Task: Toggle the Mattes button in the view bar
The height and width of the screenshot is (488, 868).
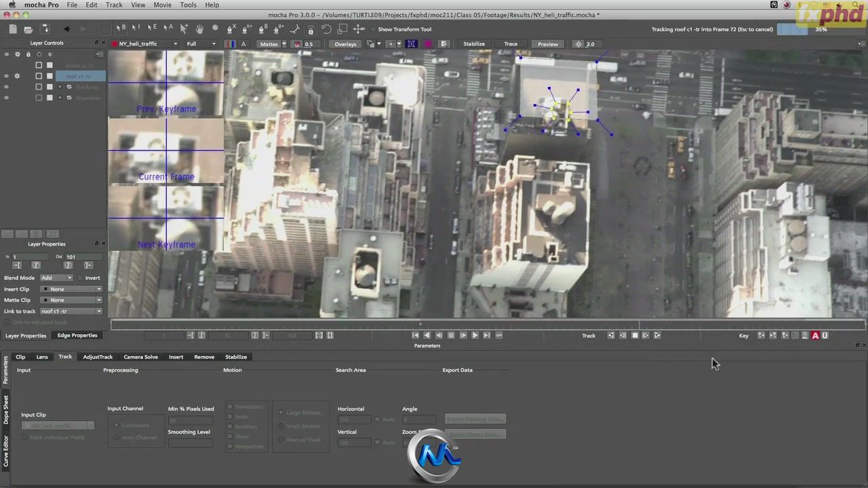Action: tap(269, 44)
